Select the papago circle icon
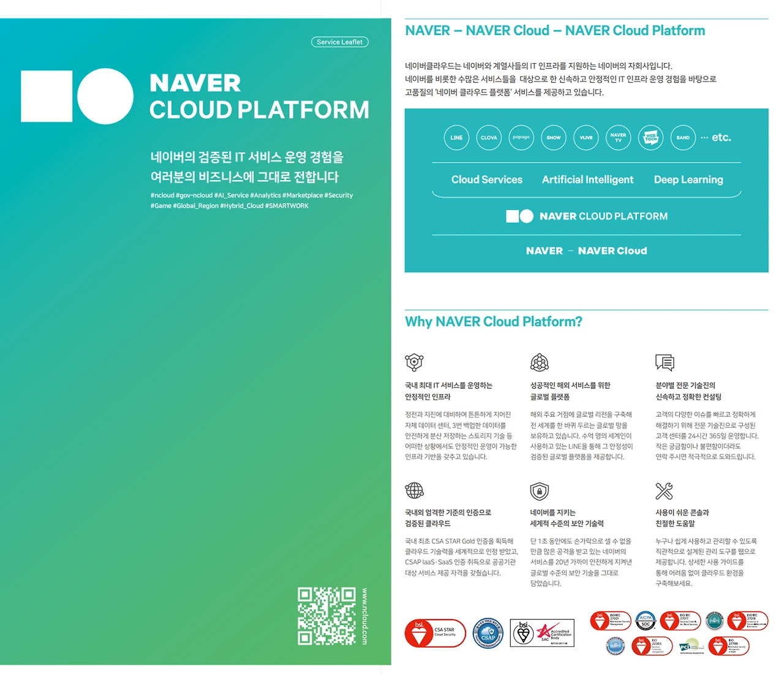Viewport: 784px width, 674px height. click(x=521, y=138)
